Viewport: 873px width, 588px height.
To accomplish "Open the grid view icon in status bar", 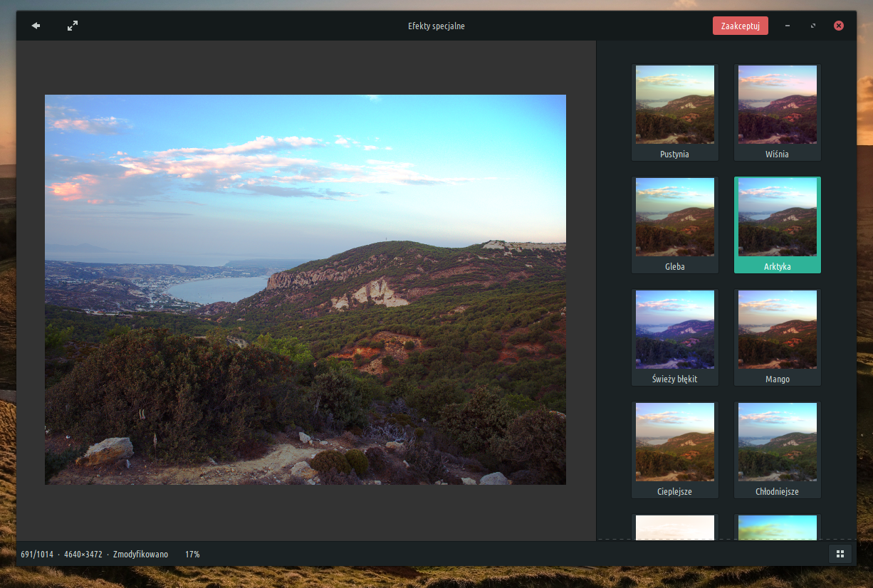I will point(840,554).
